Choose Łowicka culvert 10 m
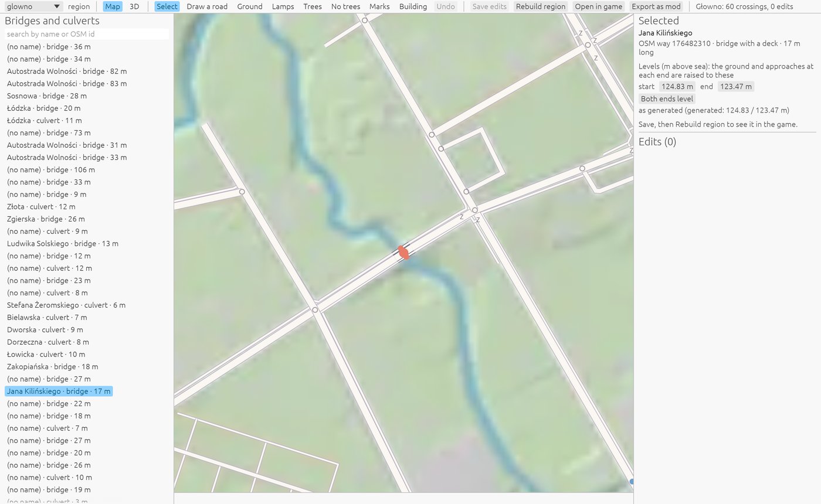821x504 pixels. click(x=46, y=355)
